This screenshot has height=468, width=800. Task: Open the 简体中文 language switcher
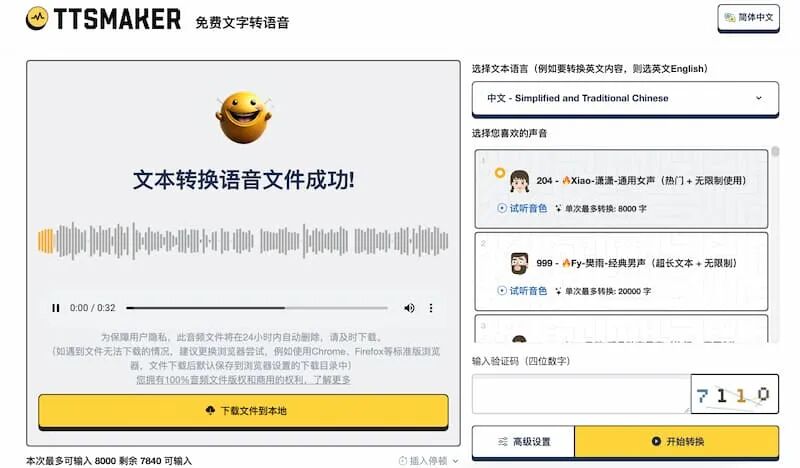click(748, 18)
